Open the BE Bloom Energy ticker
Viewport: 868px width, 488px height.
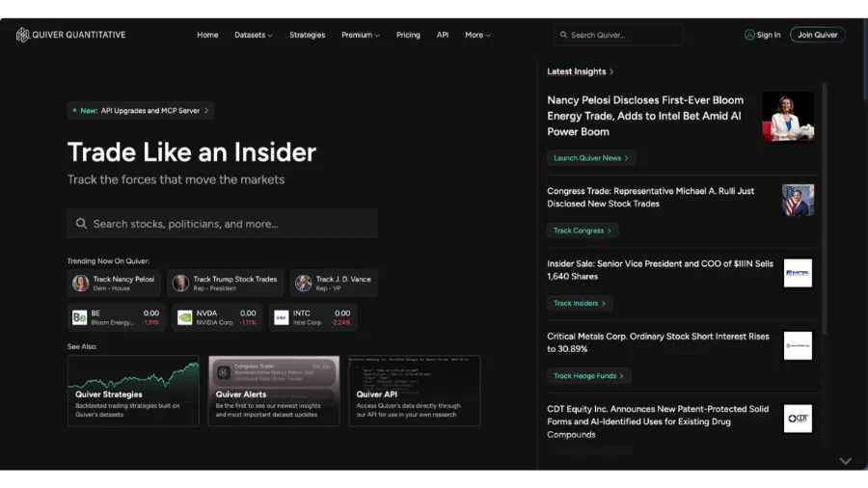117,317
